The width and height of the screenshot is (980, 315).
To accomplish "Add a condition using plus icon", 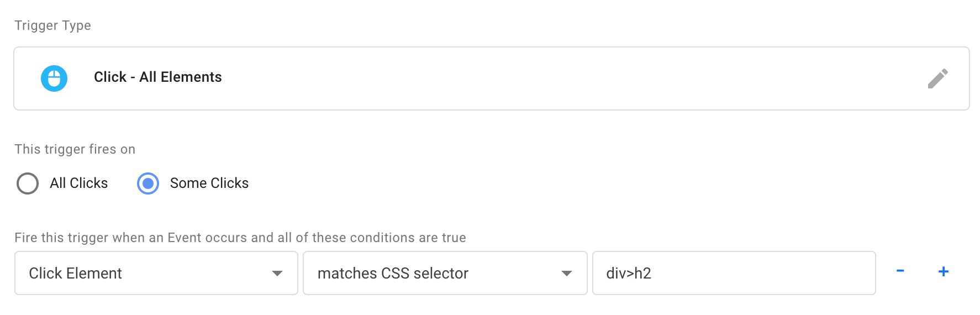I will tap(944, 271).
